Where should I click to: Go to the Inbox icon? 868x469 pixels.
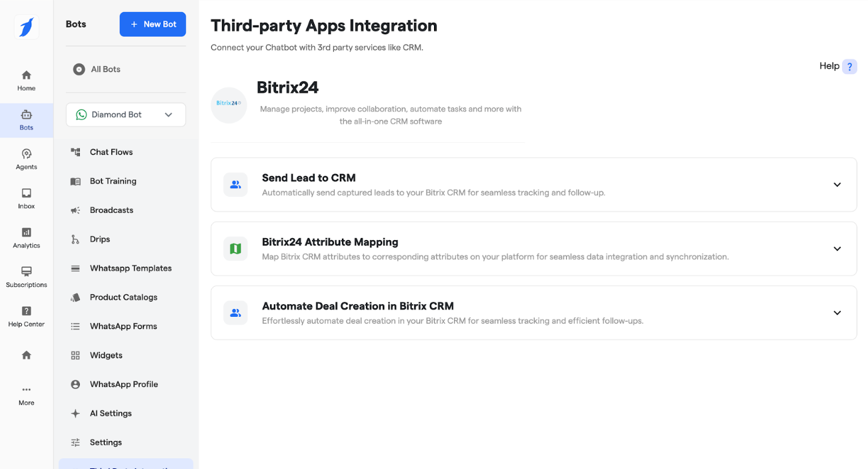(x=27, y=193)
